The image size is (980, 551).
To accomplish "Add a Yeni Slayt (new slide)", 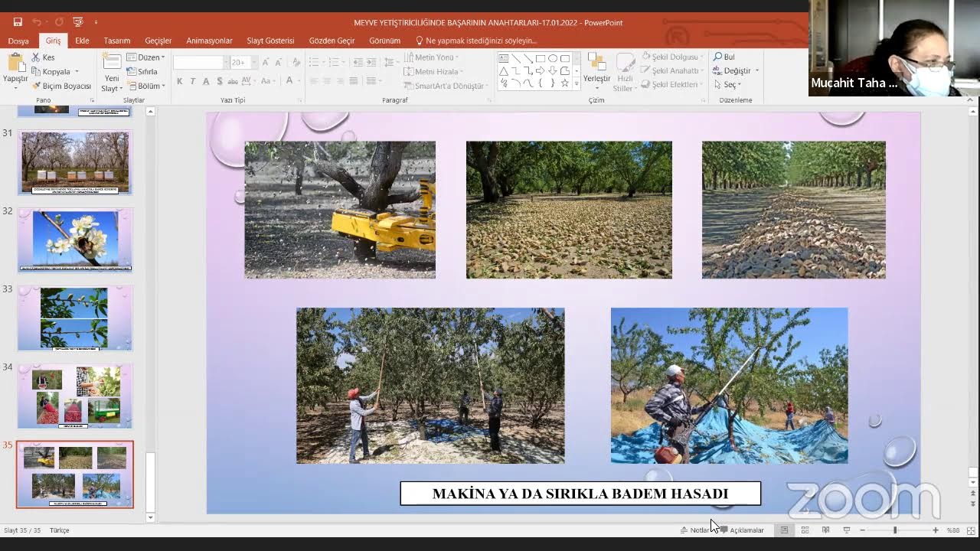I will click(112, 73).
